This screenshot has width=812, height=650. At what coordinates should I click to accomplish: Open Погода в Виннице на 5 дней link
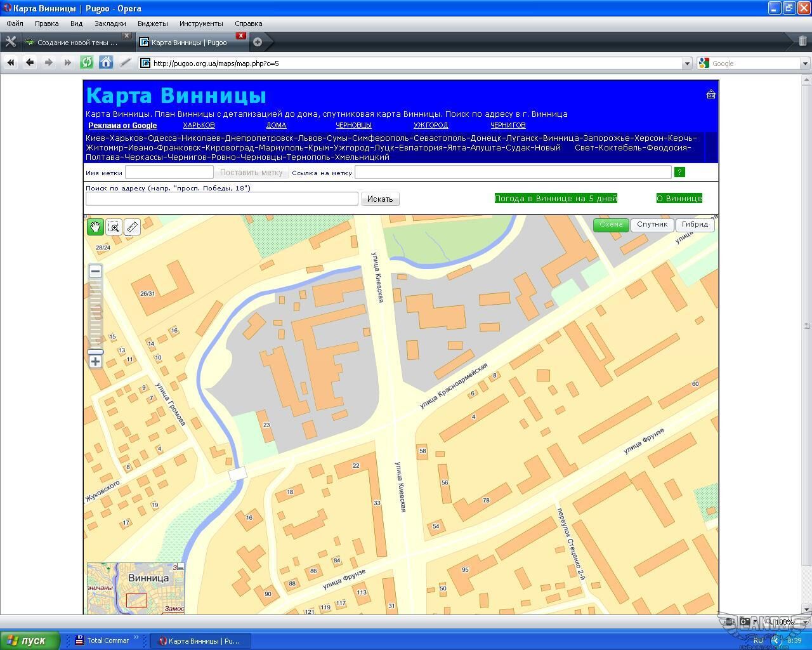click(x=556, y=198)
